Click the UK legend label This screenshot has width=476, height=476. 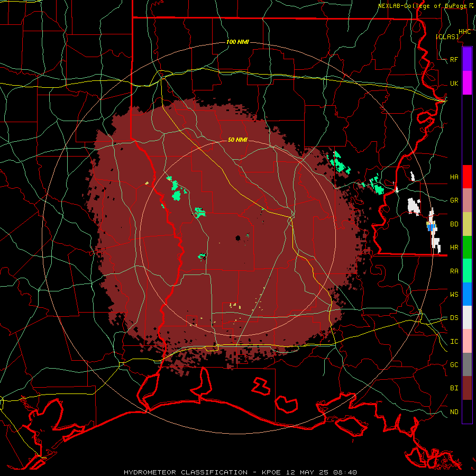pos(454,84)
